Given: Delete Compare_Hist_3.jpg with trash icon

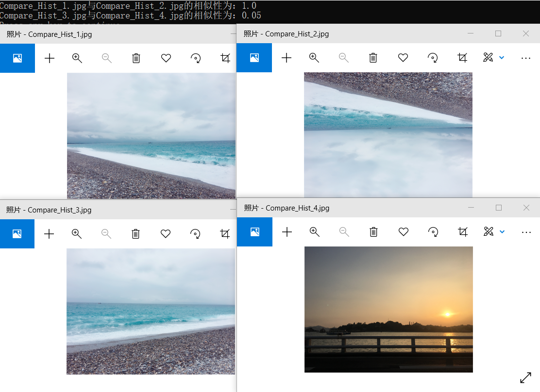Looking at the screenshot, I should point(135,234).
